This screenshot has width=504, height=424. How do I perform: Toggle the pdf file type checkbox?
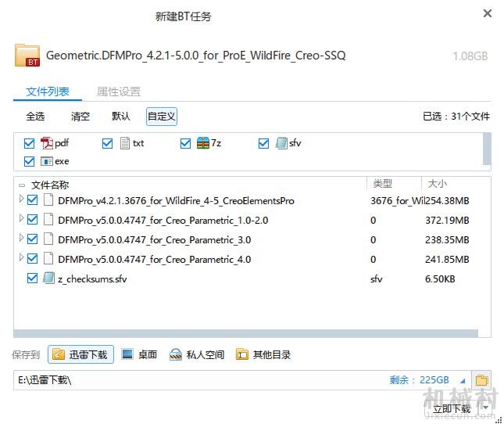point(29,143)
